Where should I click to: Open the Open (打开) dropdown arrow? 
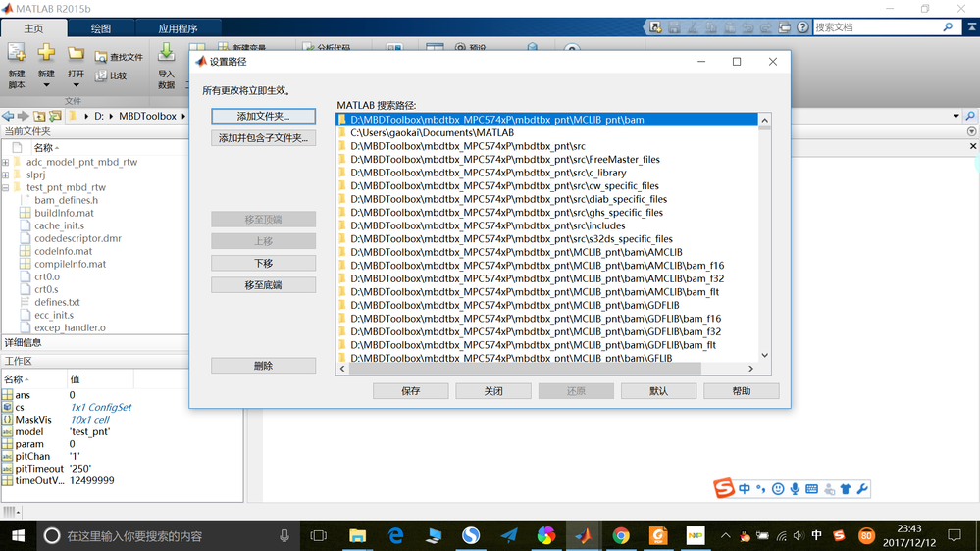click(x=77, y=85)
